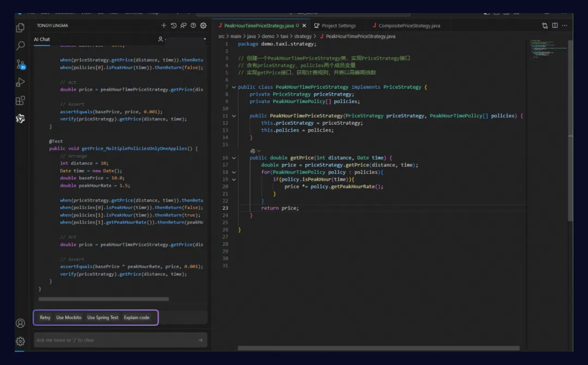The width and height of the screenshot is (588, 365).
Task: Split the editor to the right
Action: pyautogui.click(x=555, y=26)
